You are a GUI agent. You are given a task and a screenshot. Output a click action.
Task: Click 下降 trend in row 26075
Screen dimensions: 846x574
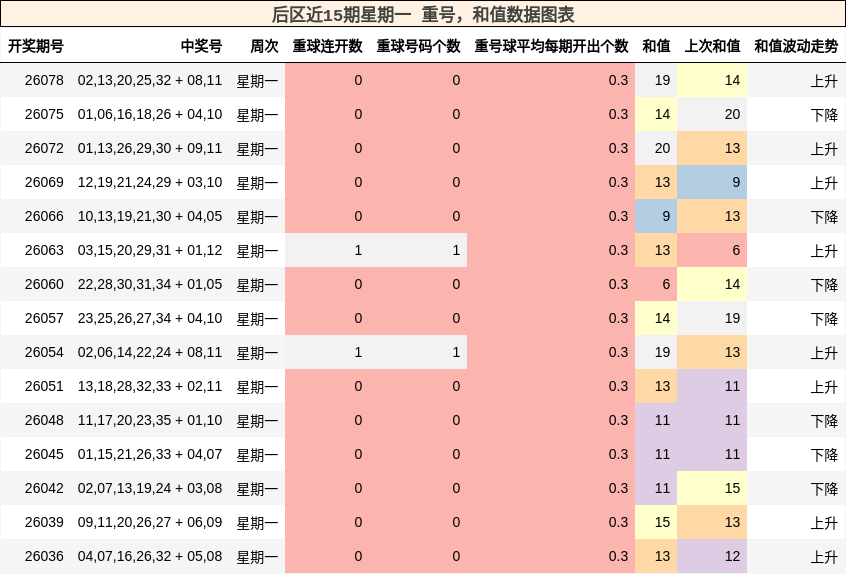[824, 115]
